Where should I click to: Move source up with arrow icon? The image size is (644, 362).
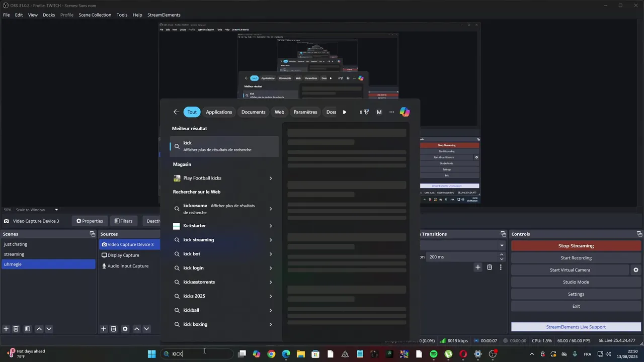coord(136,329)
